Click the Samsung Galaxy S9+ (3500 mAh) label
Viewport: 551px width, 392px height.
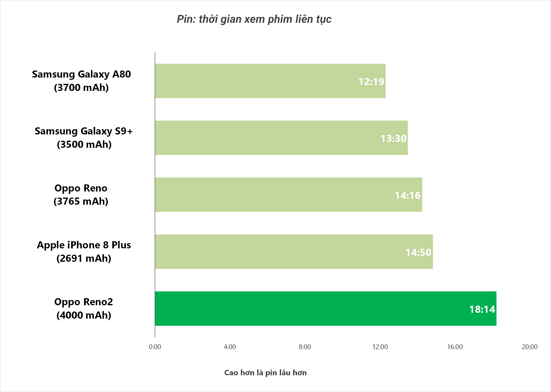point(84,138)
